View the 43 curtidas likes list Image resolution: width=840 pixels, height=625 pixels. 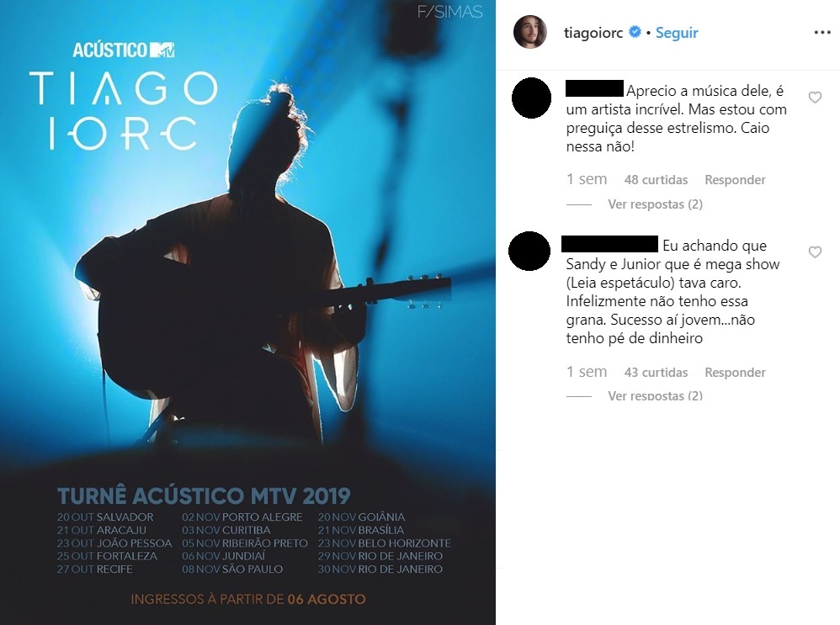[656, 372]
